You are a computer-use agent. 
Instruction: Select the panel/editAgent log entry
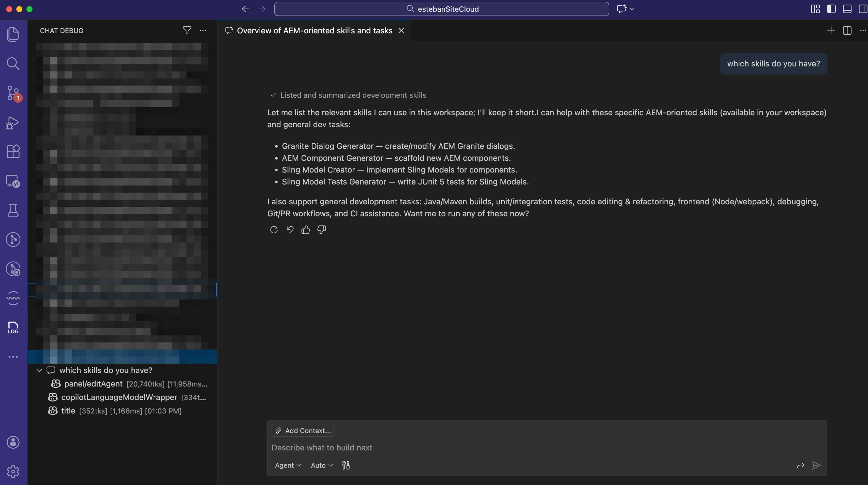tap(93, 384)
